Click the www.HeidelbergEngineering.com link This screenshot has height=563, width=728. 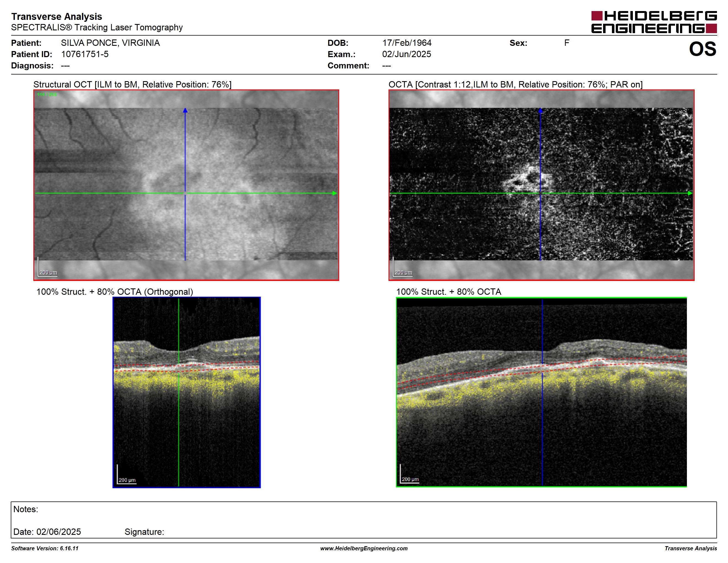pos(364,548)
